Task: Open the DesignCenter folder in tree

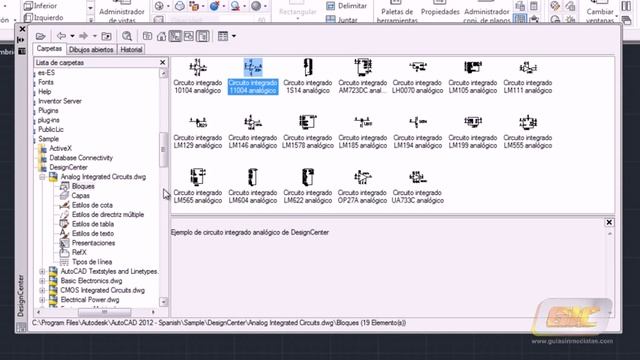Action: (x=68, y=167)
